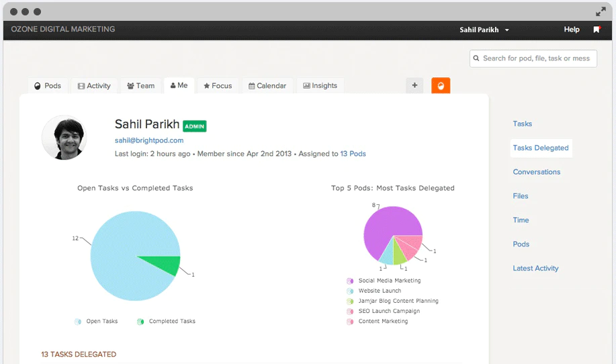Go to the Focus tab
This screenshot has height=364, width=616.
218,85
